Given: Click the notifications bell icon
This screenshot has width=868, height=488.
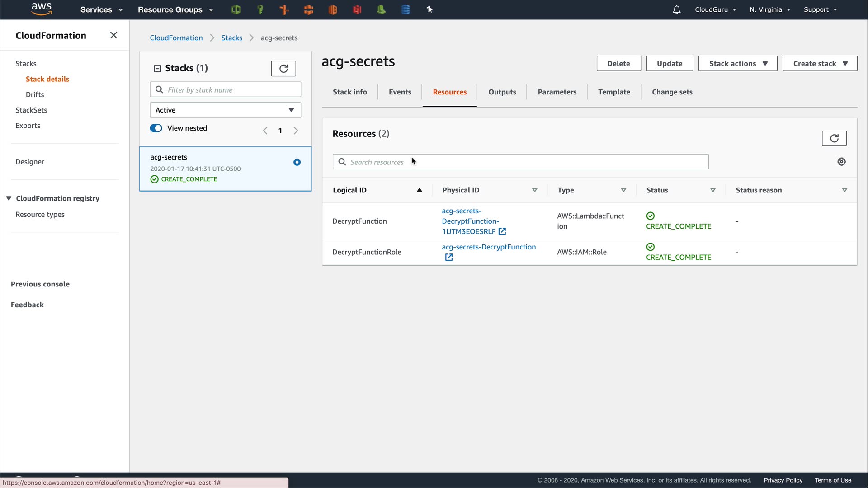Looking at the screenshot, I should tap(676, 9).
